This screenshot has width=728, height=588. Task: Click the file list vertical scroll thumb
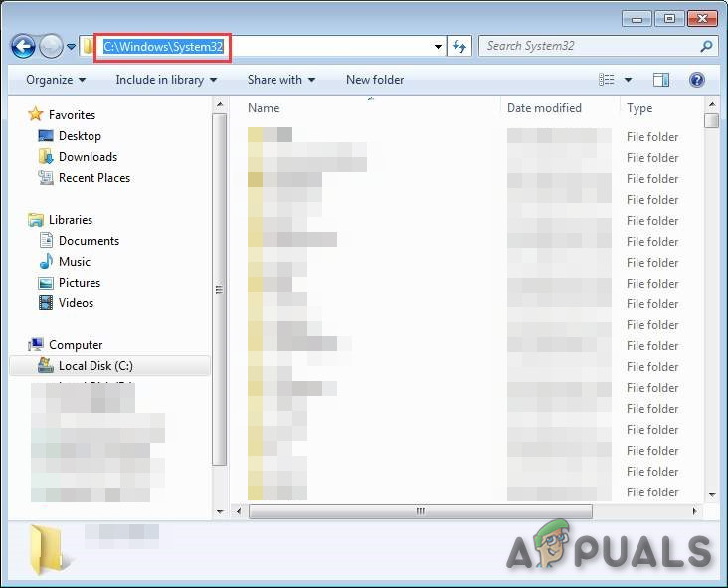711,121
